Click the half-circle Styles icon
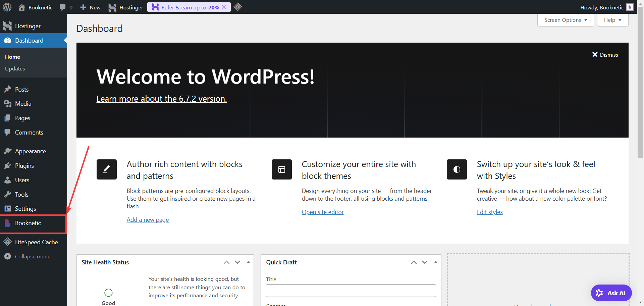 [x=457, y=169]
